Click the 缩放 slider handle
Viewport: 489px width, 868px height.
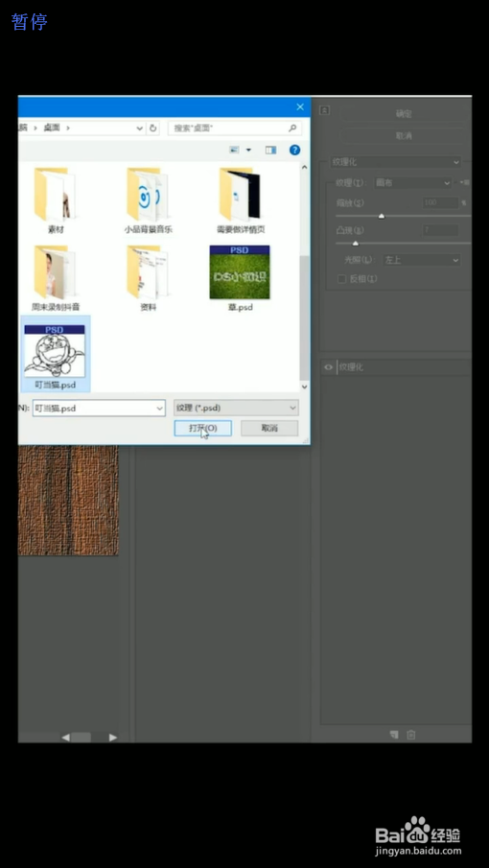[382, 216]
